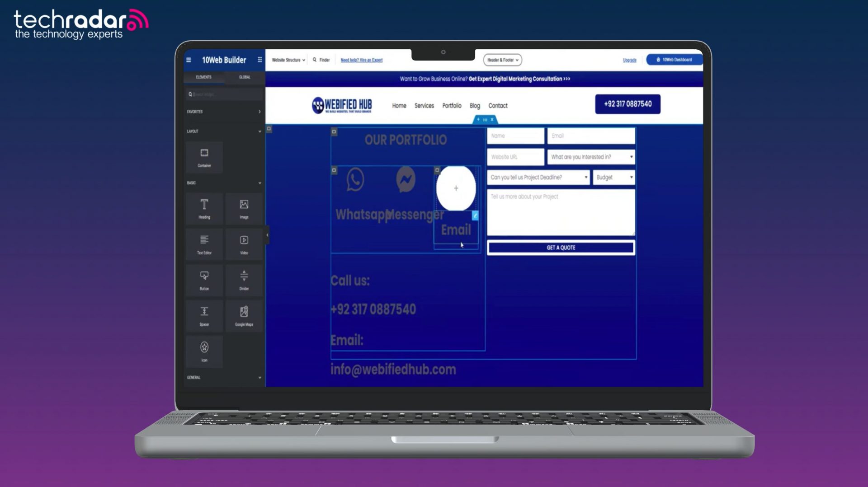Choose the Divider widget icon
The width and height of the screenshot is (868, 487).
tap(244, 280)
